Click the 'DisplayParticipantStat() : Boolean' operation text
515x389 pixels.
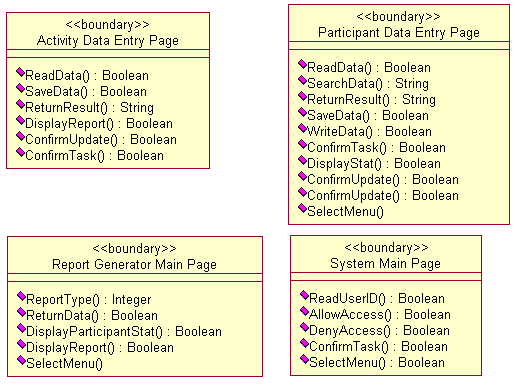pos(124,332)
